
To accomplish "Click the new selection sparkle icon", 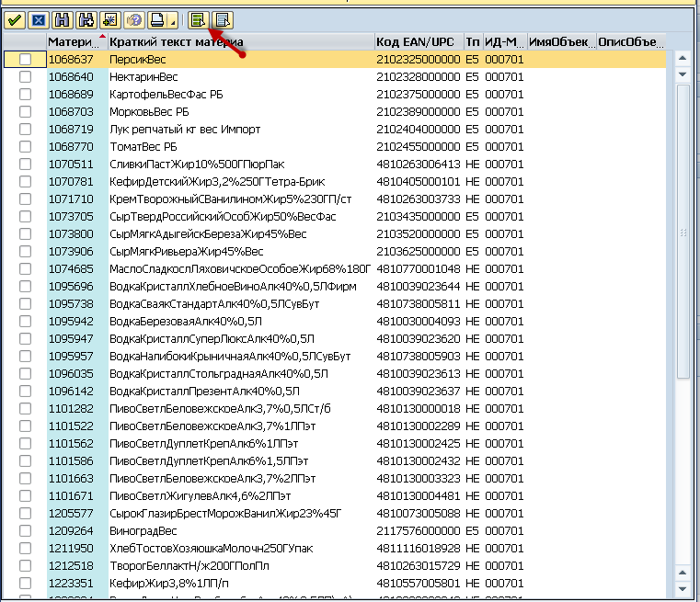I will pyautogui.click(x=109, y=20).
